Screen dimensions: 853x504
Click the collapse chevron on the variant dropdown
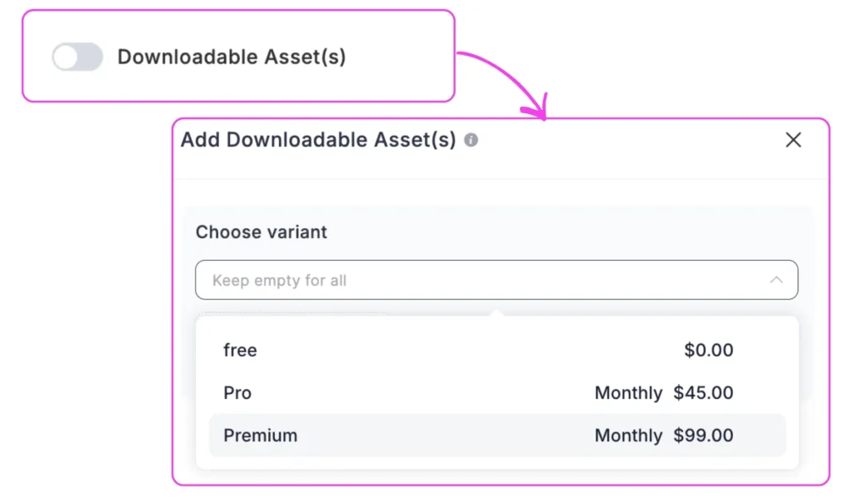click(776, 280)
